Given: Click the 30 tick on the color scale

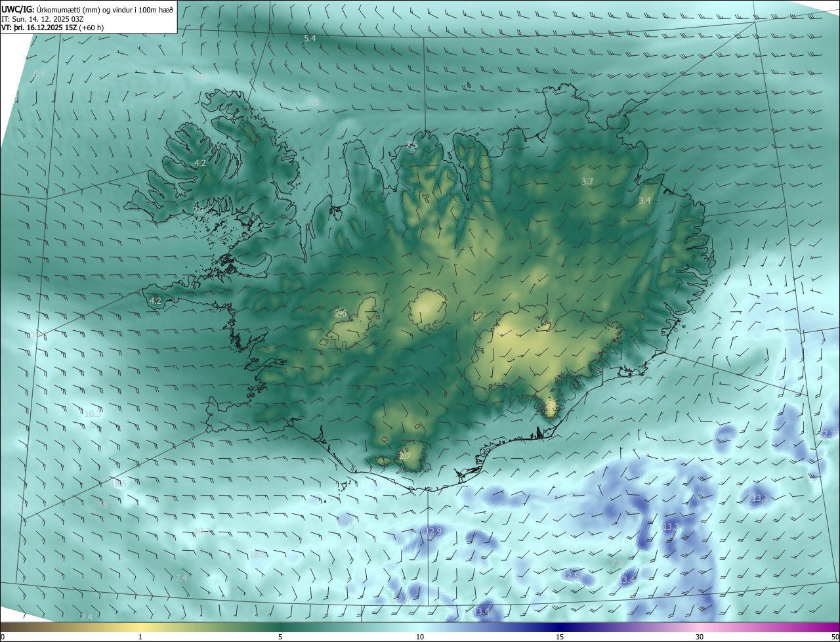Looking at the screenshot, I should click(x=700, y=637).
